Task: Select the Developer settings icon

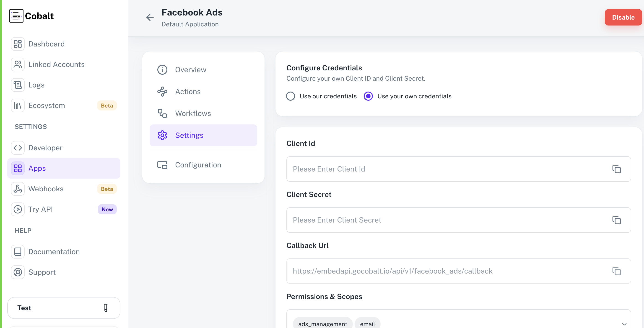Action: (x=18, y=148)
